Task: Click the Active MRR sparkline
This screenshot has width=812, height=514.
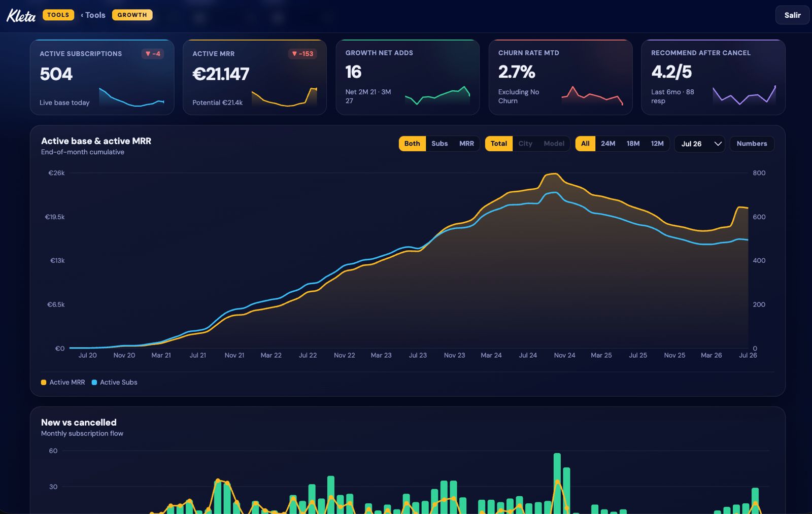Action: 284,97
